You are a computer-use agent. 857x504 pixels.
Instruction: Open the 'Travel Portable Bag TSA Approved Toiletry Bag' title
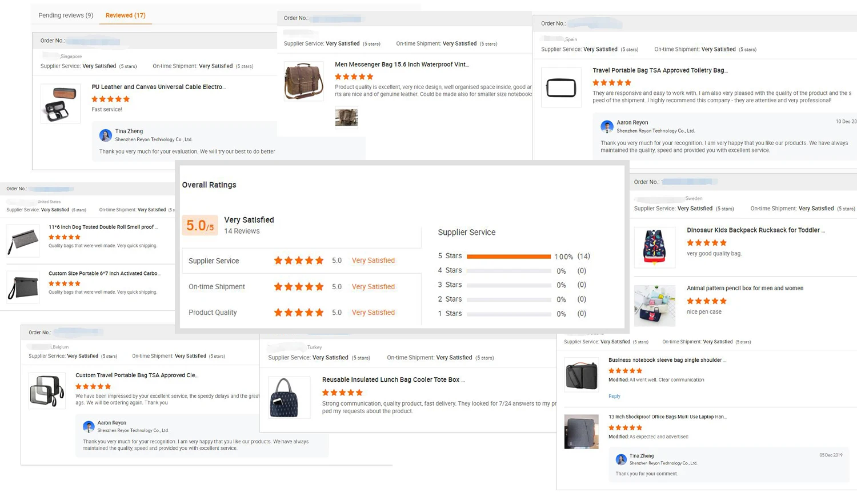click(x=660, y=70)
